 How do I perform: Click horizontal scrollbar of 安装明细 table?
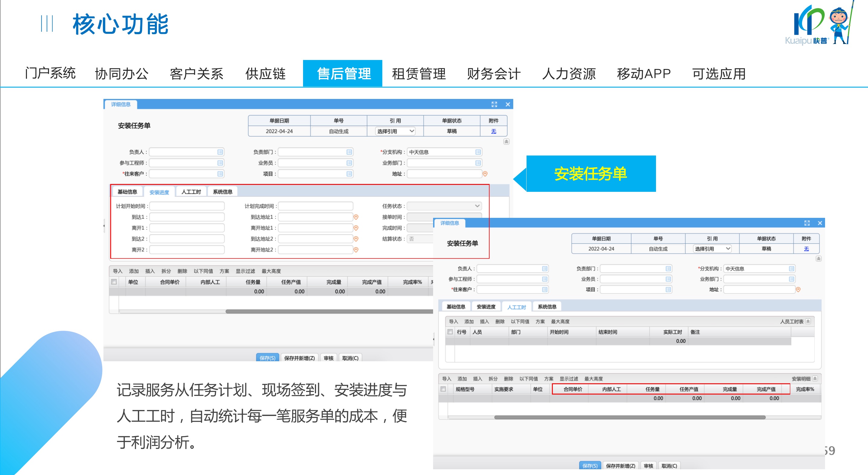(629, 417)
